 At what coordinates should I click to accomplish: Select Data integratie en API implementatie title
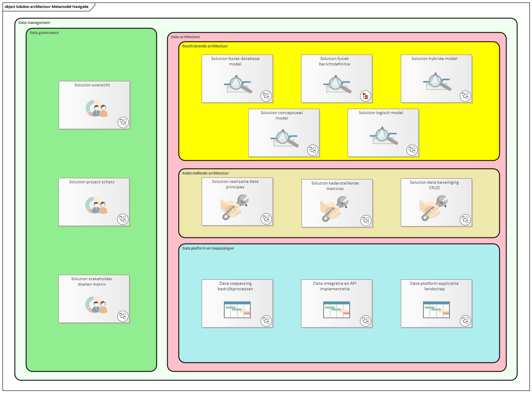click(x=335, y=286)
